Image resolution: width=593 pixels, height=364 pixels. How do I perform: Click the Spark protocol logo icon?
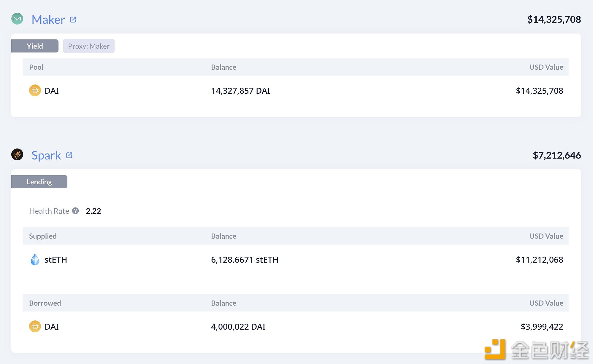click(x=17, y=154)
